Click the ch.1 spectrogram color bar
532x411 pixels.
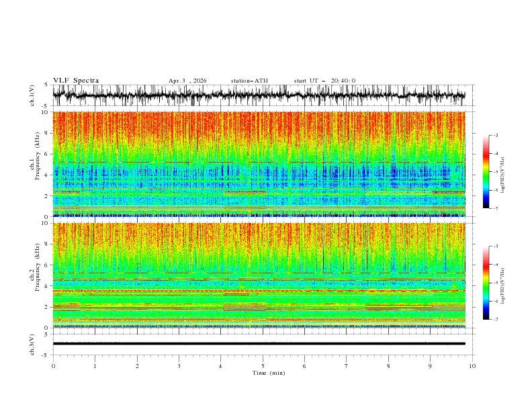click(486, 172)
